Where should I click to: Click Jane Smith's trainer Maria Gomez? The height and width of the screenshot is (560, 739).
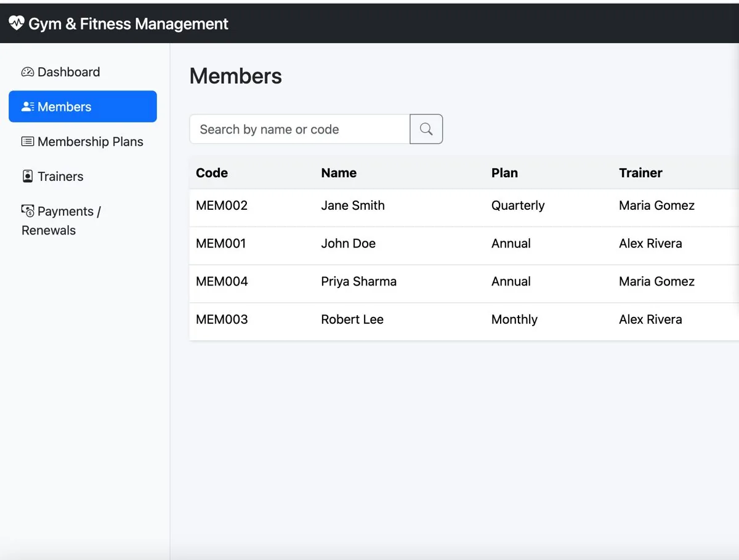pyautogui.click(x=656, y=206)
